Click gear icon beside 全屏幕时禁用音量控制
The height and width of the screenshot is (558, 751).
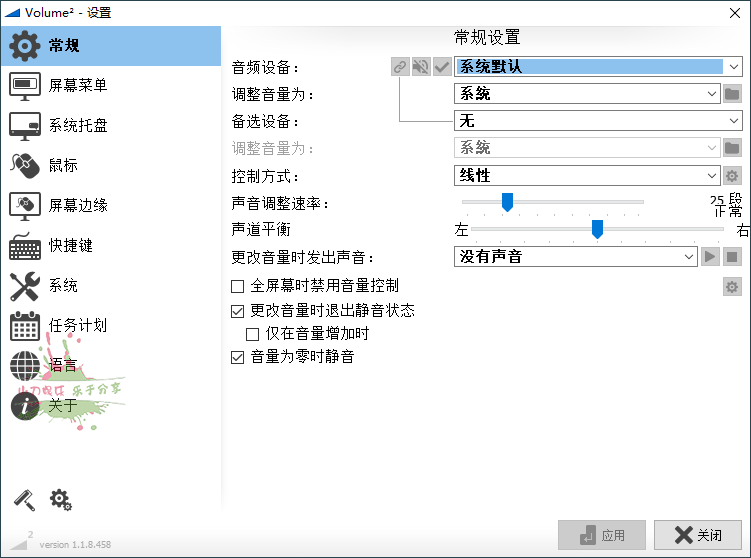tap(732, 288)
